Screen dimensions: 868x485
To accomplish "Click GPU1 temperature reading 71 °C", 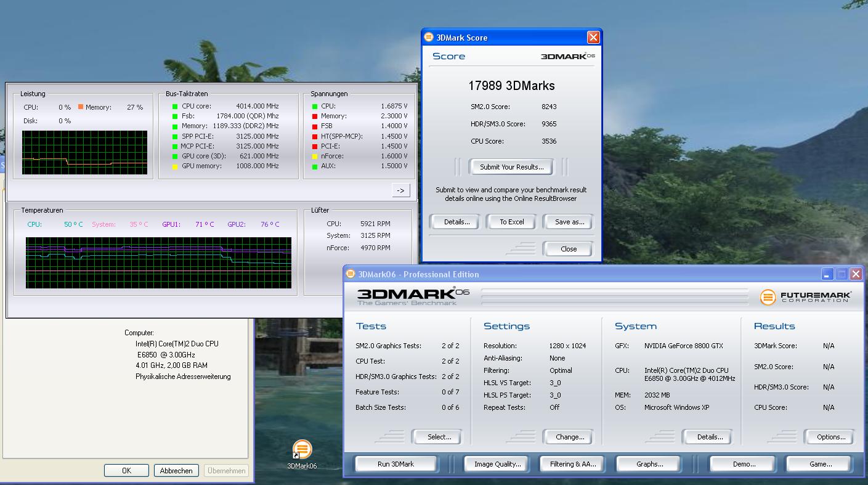I will [x=205, y=225].
